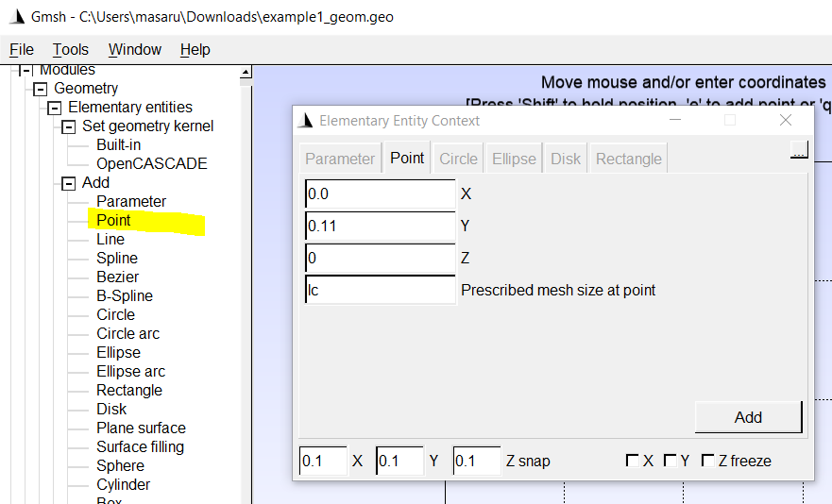Screen dimensions: 832x504
Task: Select Rectangle in the Add tree
Action: pos(129,390)
